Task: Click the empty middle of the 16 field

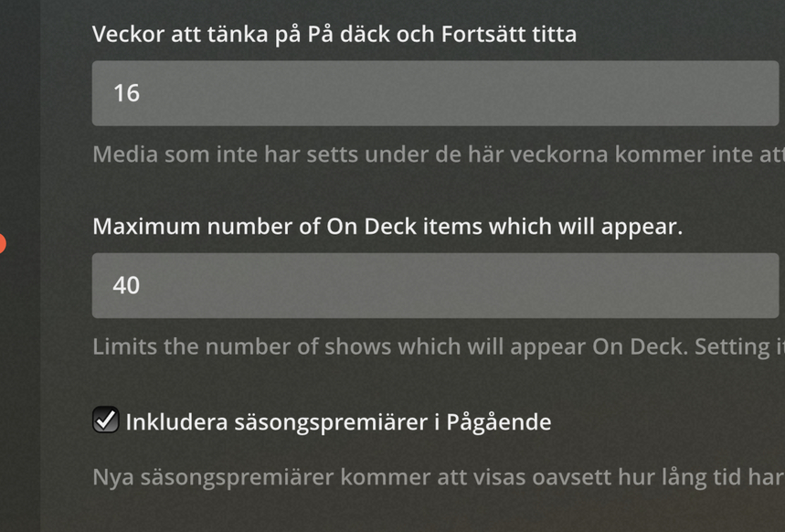Action: [x=435, y=93]
